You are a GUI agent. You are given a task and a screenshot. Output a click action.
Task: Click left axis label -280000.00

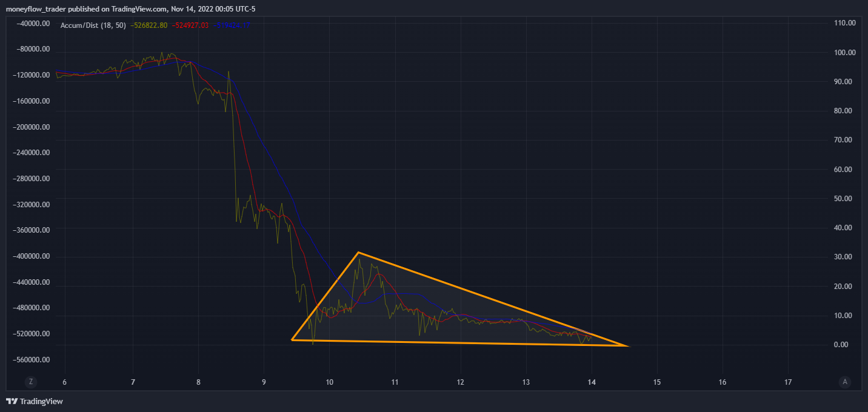point(30,179)
